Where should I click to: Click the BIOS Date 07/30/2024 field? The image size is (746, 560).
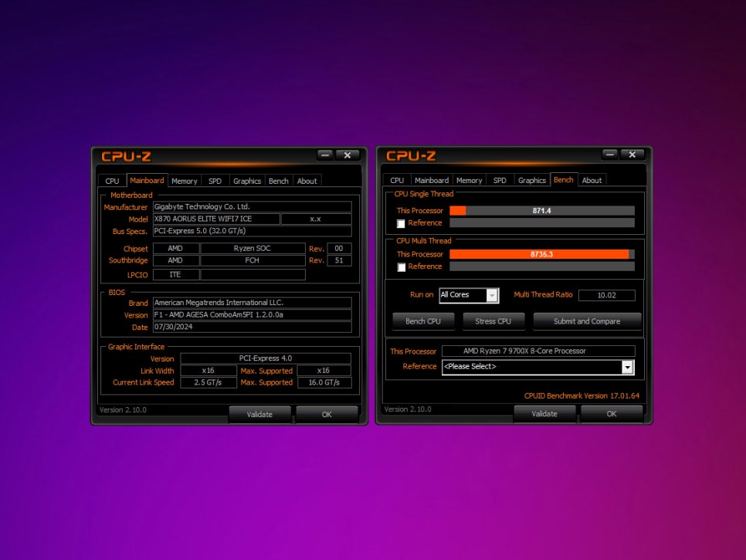(x=253, y=327)
